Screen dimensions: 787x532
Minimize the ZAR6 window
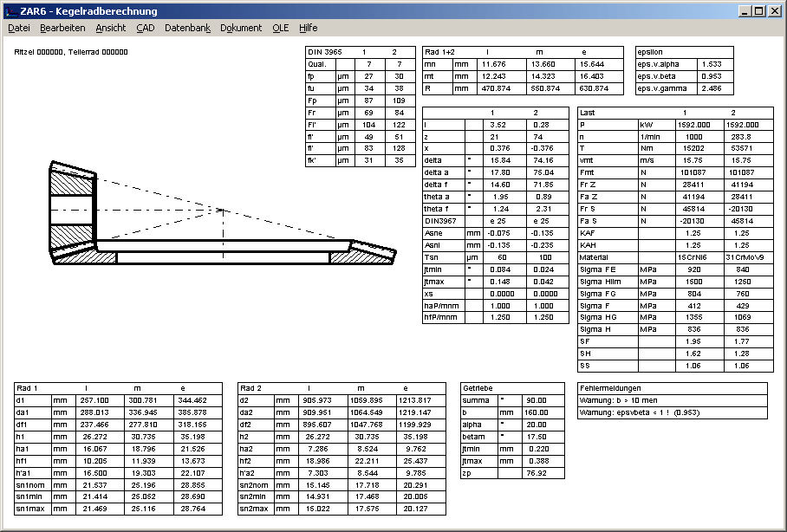745,11
